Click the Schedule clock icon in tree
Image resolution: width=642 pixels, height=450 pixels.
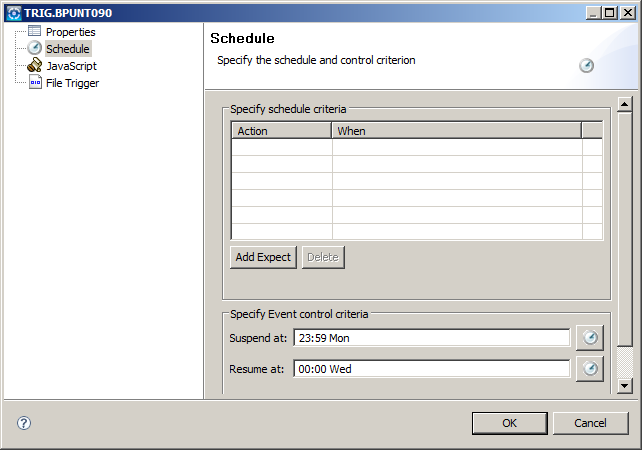pos(34,48)
